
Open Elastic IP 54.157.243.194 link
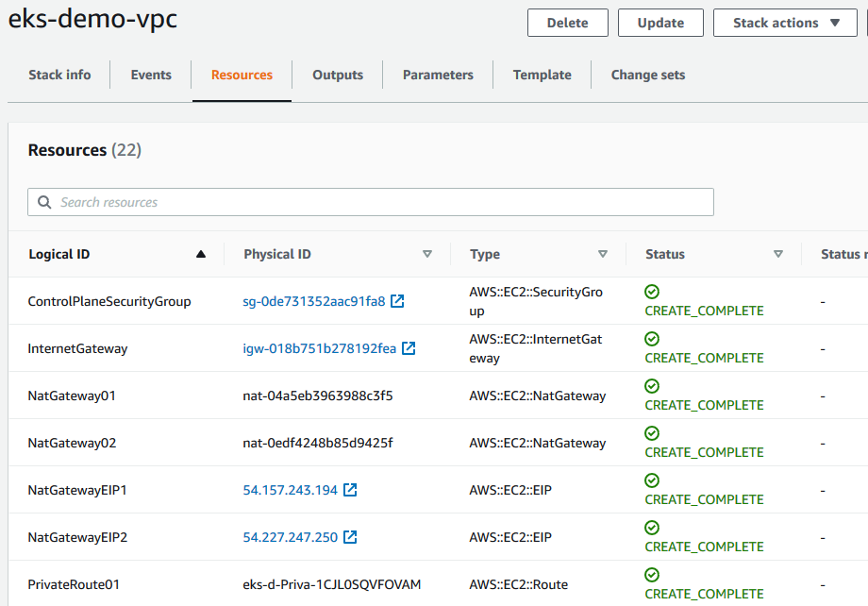290,490
